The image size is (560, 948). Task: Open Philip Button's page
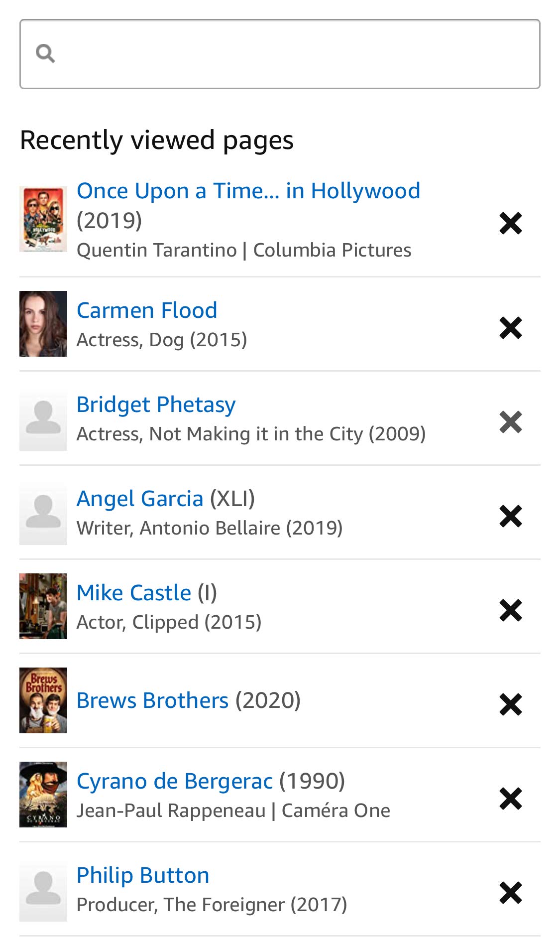(x=143, y=875)
